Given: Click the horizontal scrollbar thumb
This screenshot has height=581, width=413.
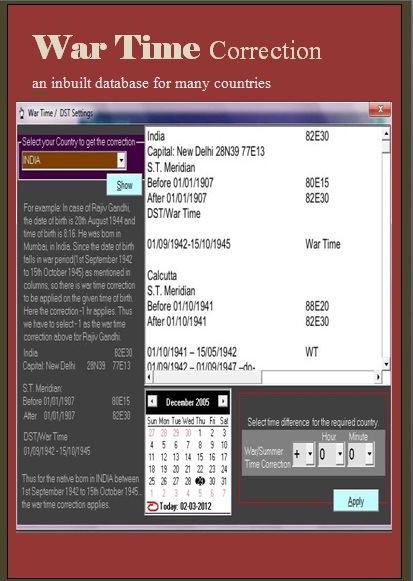Looking at the screenshot, I should click(x=207, y=377).
